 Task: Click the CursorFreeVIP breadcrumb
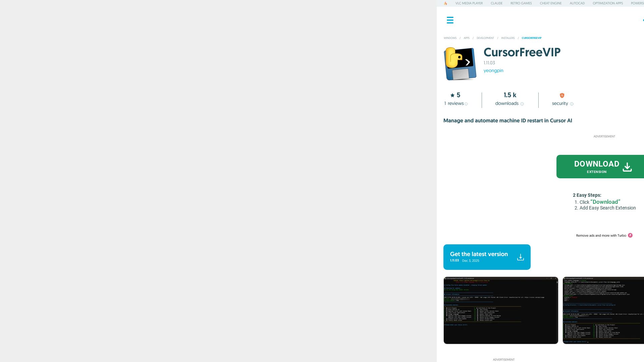(532, 38)
